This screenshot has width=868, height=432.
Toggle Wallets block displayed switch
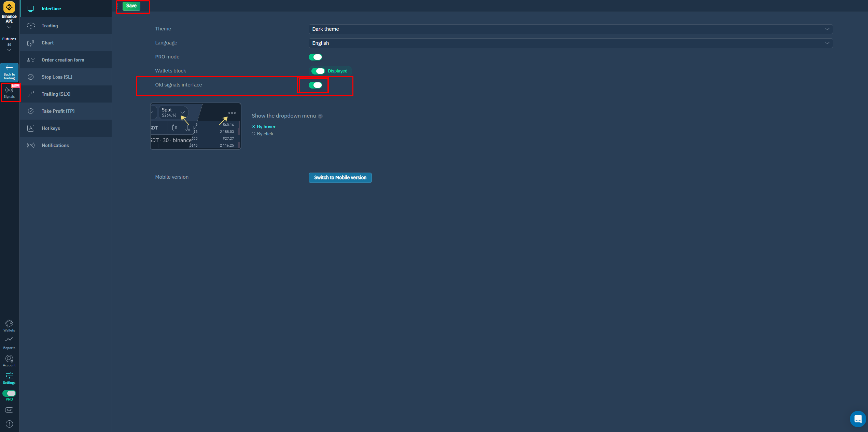318,71
